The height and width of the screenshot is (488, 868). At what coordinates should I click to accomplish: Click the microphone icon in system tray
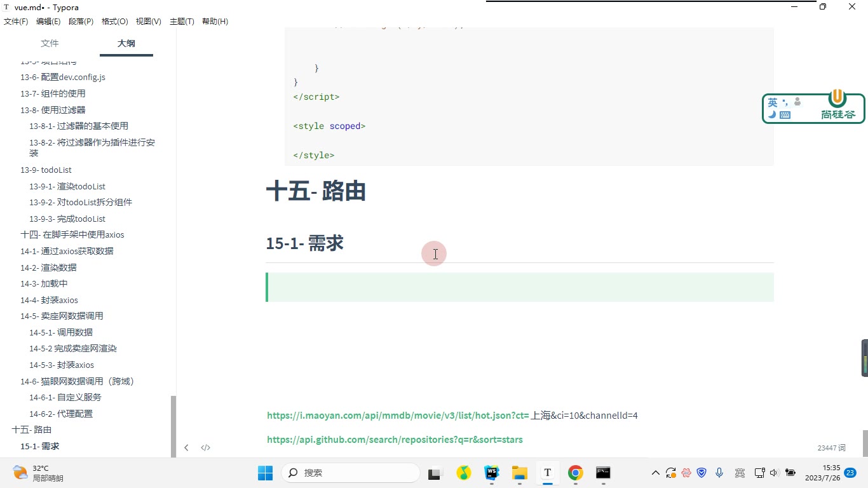coord(719,473)
